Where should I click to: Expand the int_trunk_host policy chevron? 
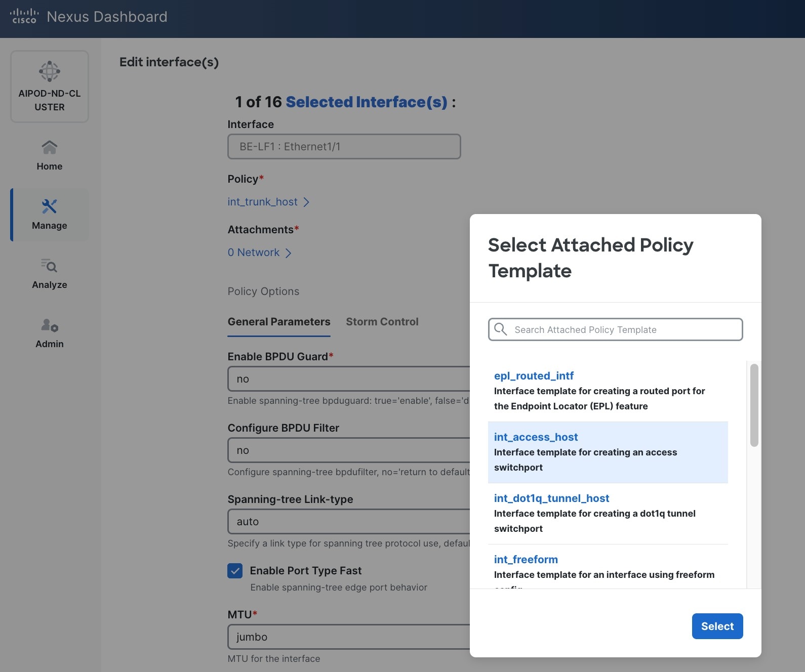click(x=306, y=202)
